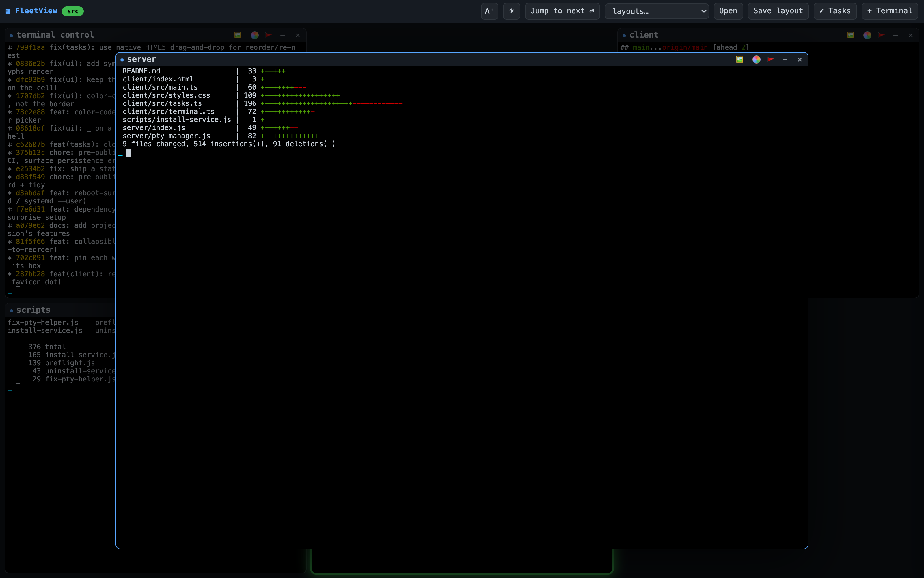Viewport: 924px width, 578px height.
Task: Click server/index.js line
Action: 210,128
